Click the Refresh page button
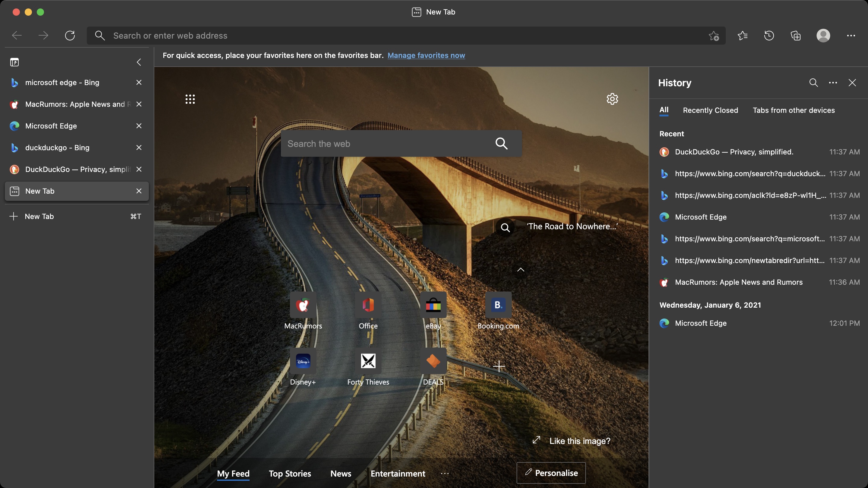This screenshot has width=868, height=488. point(70,35)
